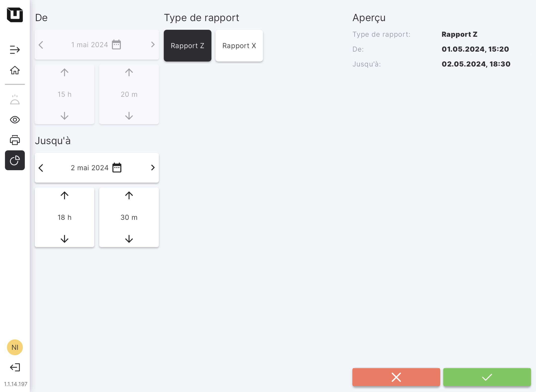Go to the home screen icon
Image resolution: width=536 pixels, height=392 pixels.
pos(15,70)
